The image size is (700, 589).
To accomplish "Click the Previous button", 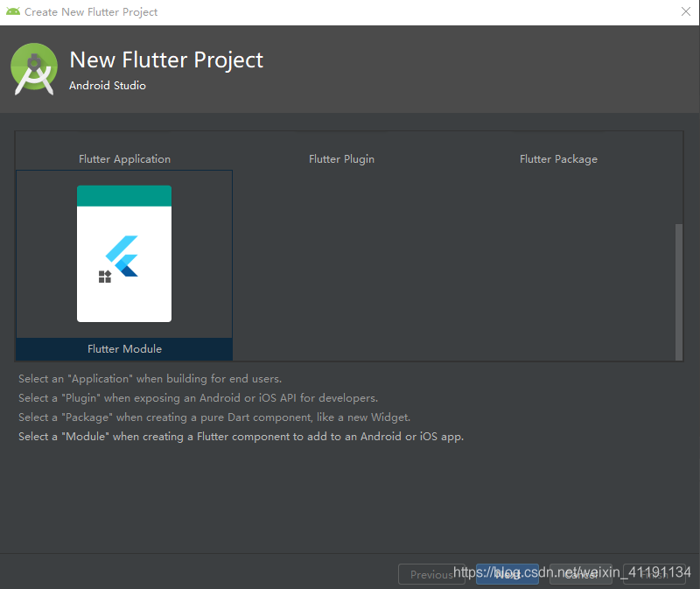I will pyautogui.click(x=431, y=574).
